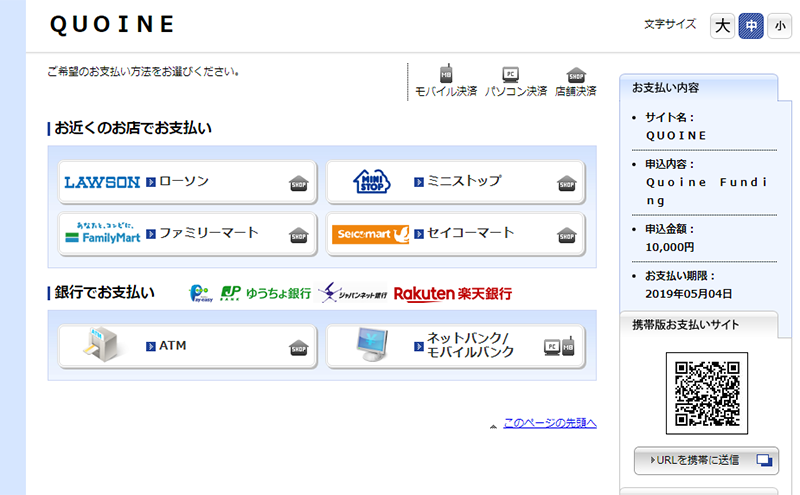
Task: Send URL to mobile phone button
Action: [706, 460]
